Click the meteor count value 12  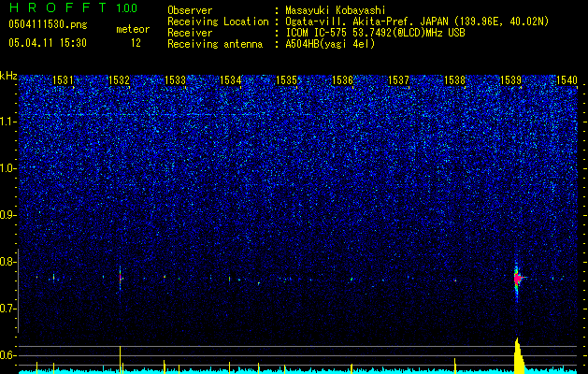pos(136,43)
